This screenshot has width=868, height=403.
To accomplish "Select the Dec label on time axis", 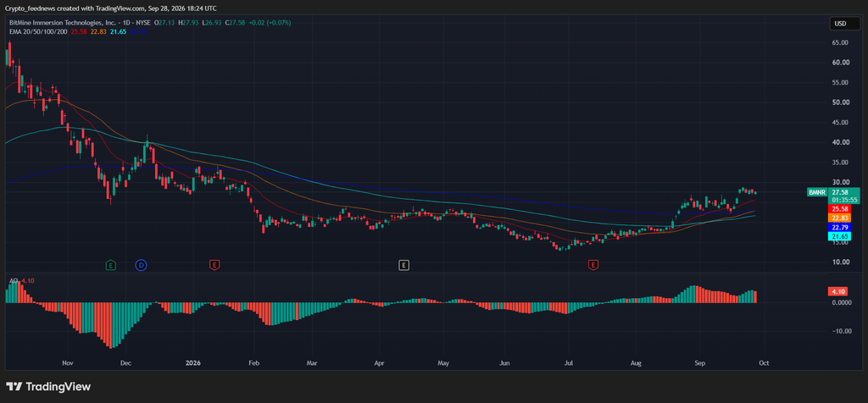I will coord(125,363).
